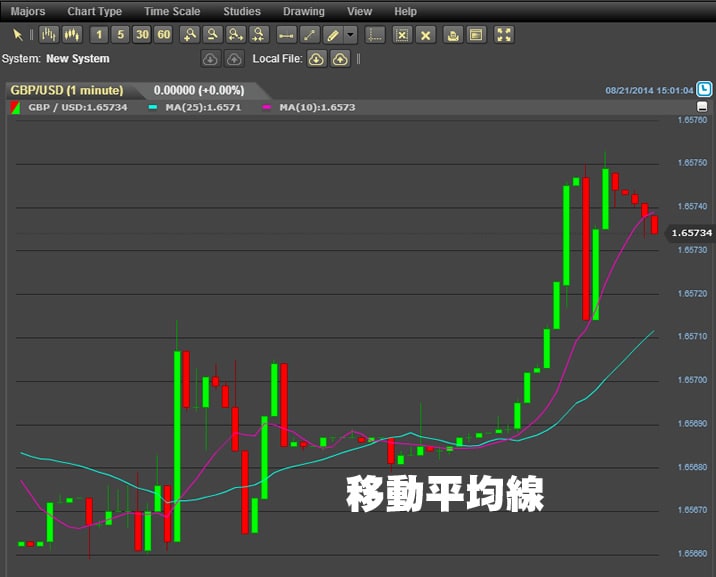Viewport: 716px width, 577px height.
Task: Click the 0.00000 (+0.00%) change value
Action: pyautogui.click(x=199, y=90)
